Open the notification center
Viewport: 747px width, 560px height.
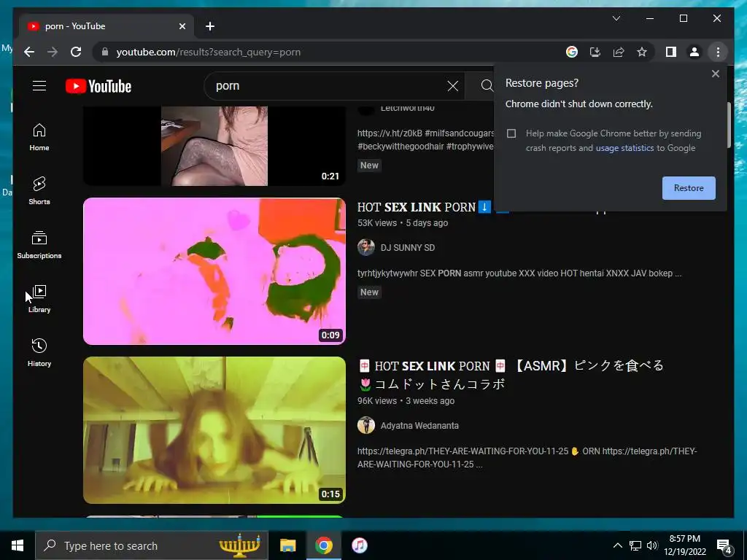[724, 546]
